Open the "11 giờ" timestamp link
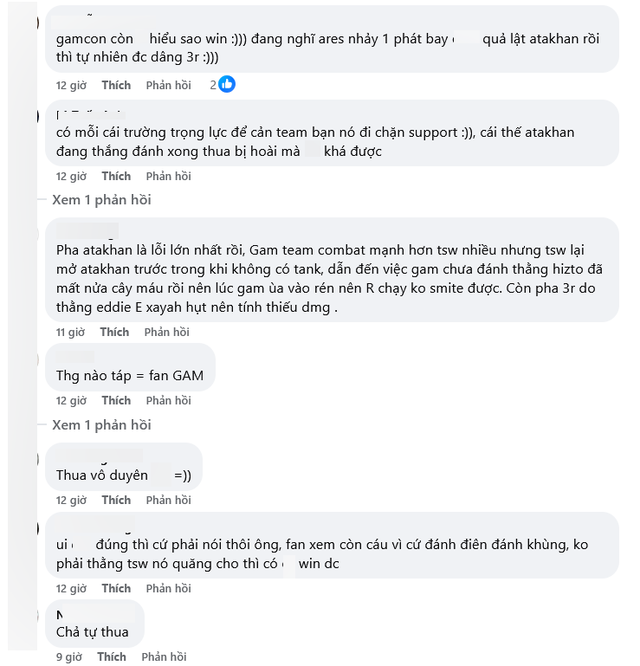Viewport: 640px width, 666px height. (x=70, y=332)
